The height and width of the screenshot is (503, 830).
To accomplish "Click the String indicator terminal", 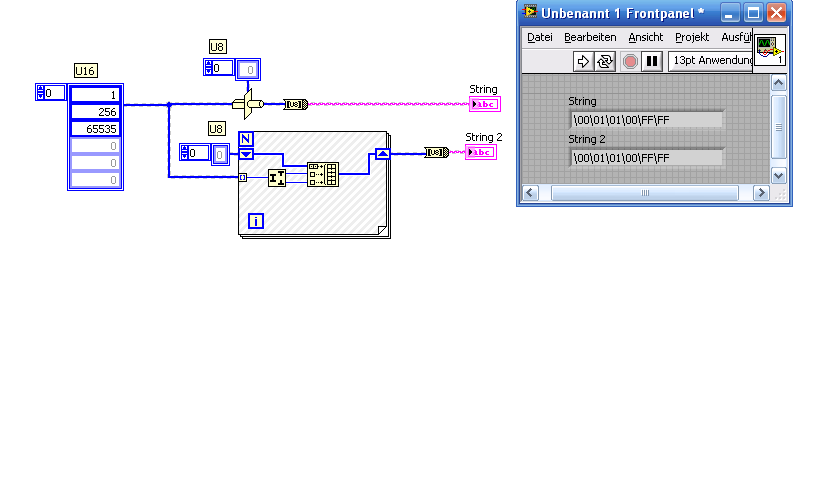I will pos(484,104).
